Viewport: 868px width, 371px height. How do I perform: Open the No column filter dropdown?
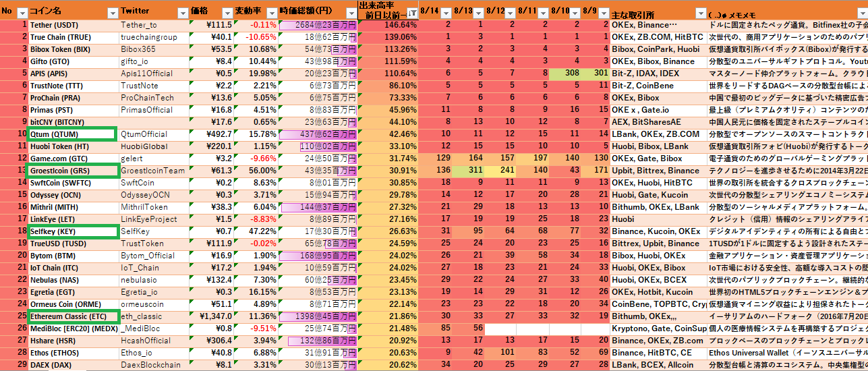(22, 13)
